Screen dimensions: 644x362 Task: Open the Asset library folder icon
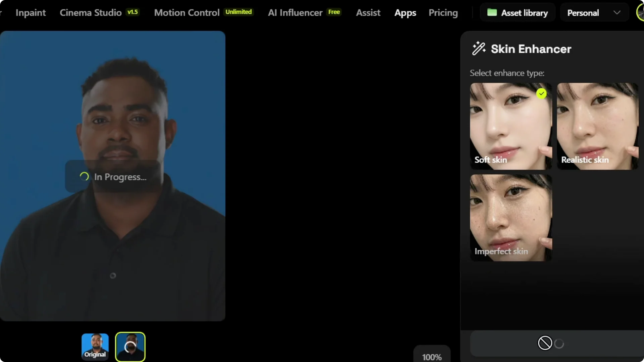[x=492, y=12]
